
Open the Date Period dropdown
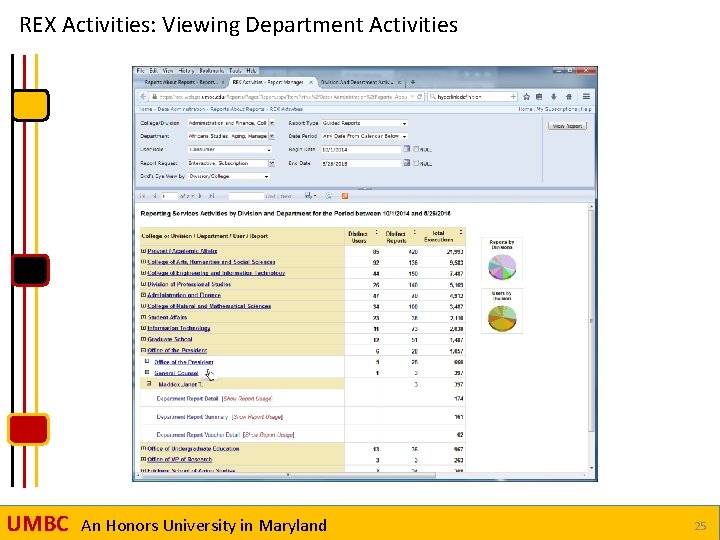[404, 136]
